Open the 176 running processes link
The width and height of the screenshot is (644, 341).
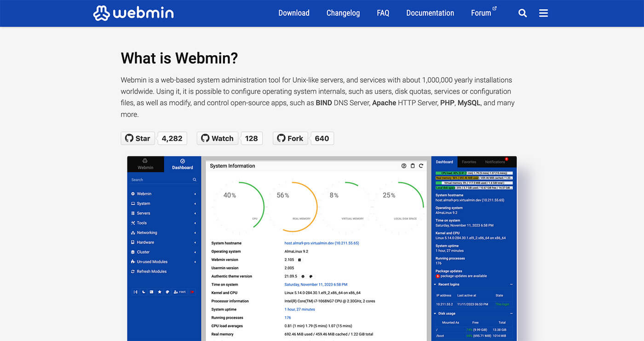pos(287,318)
